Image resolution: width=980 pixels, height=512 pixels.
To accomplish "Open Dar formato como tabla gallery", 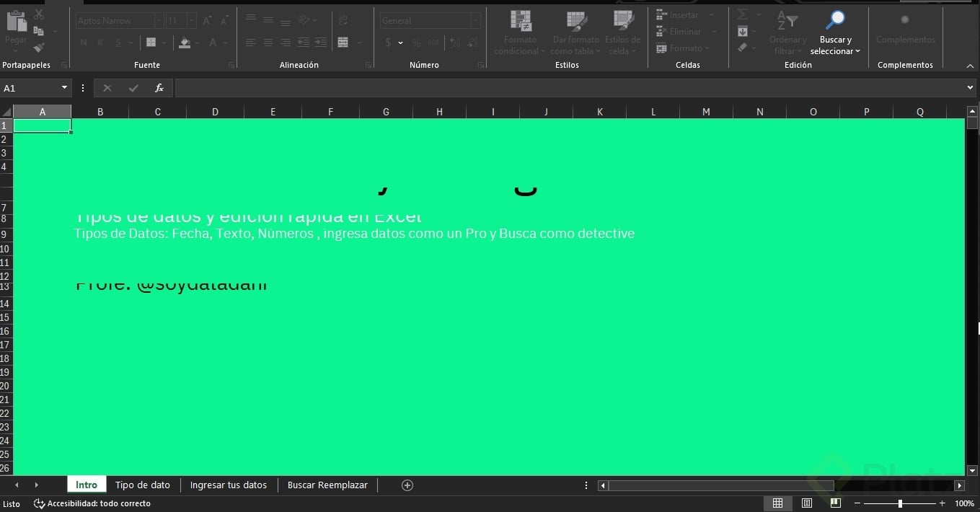I will click(575, 33).
